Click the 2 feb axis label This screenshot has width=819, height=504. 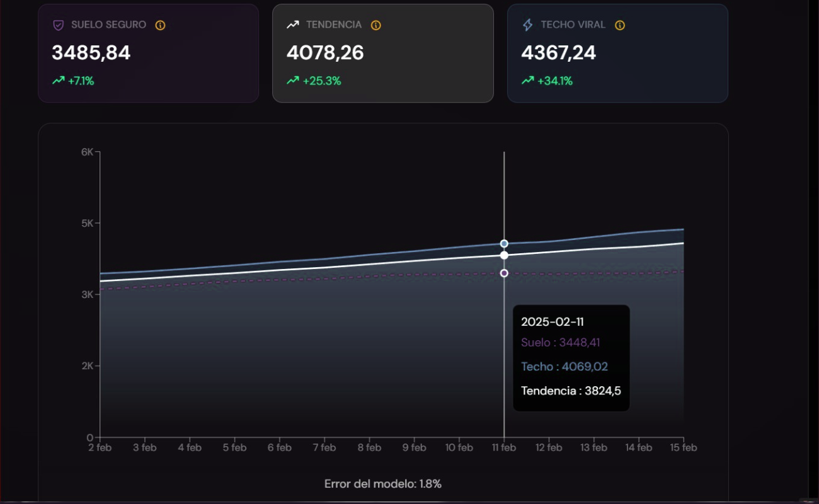pyautogui.click(x=100, y=447)
